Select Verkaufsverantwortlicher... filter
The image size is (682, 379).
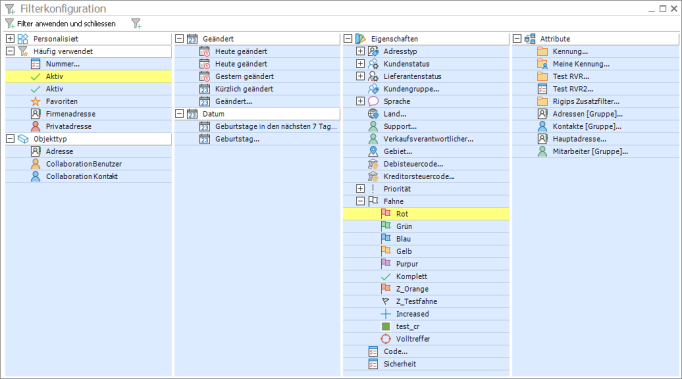pyautogui.click(x=426, y=139)
